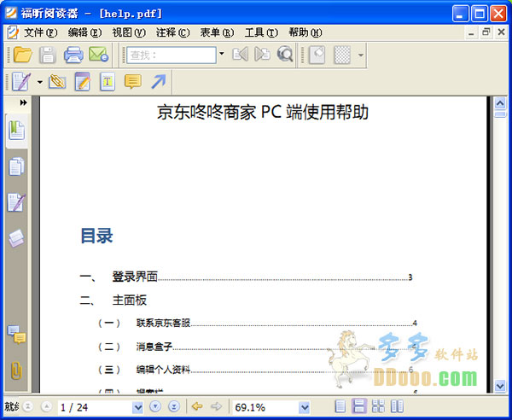Click the 目录 heading text

click(96, 236)
